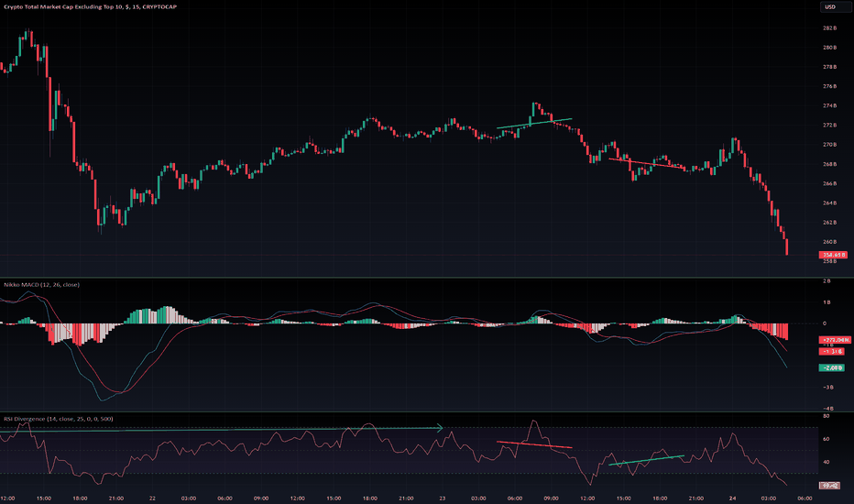This screenshot has width=854, height=504.
Task: Click the 80 level on the RSI axis
Action: 826,416
